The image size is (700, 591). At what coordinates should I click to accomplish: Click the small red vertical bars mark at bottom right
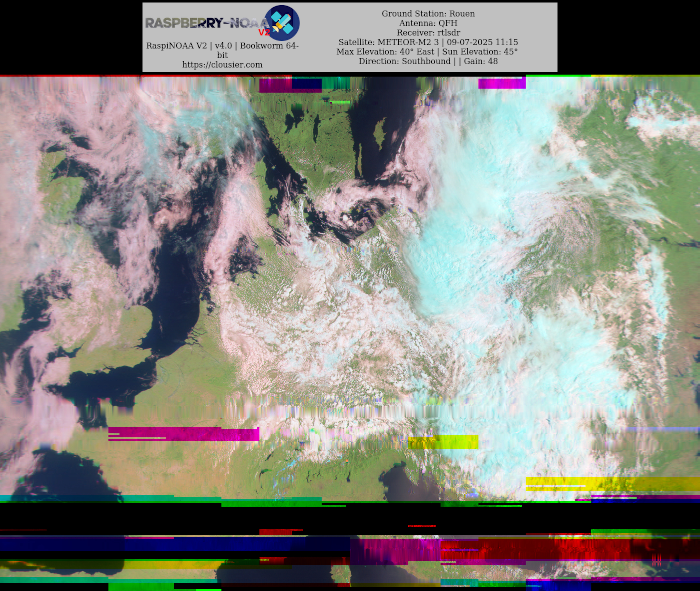(x=656, y=560)
